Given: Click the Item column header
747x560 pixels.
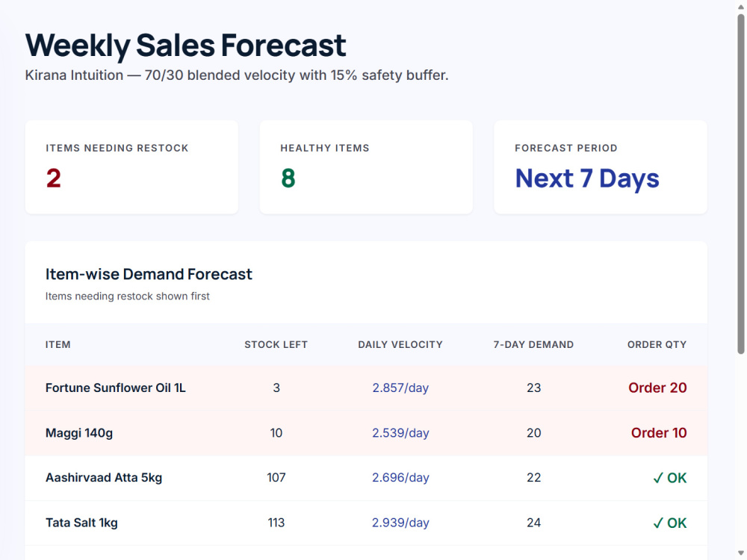Looking at the screenshot, I should (58, 345).
